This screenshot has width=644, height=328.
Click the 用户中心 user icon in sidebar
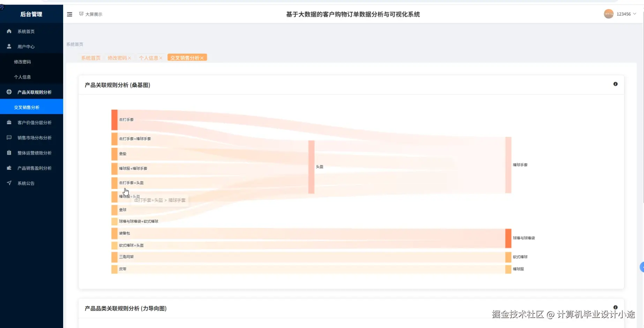click(x=8, y=46)
